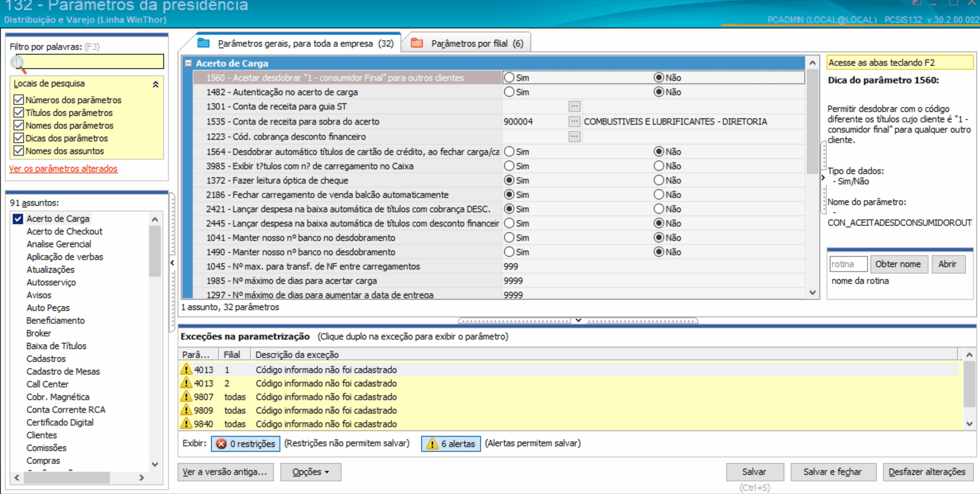Click the warning icon for exception 9807
The width and height of the screenshot is (980, 494).
coord(186,396)
